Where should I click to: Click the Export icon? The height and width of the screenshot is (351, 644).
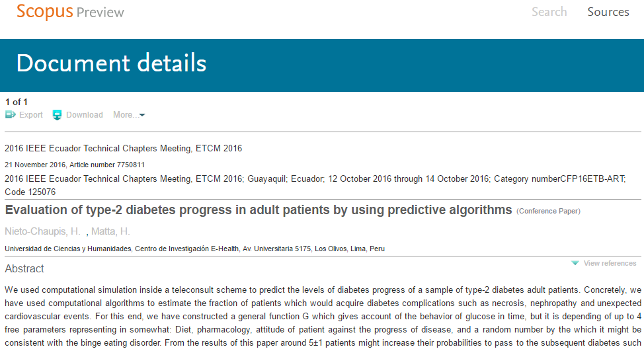tap(11, 115)
